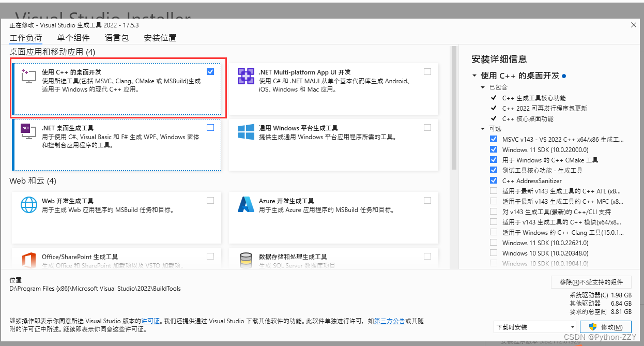Uncheck 使用 C++ 的桌面开发 workload checkbox

tap(210, 72)
